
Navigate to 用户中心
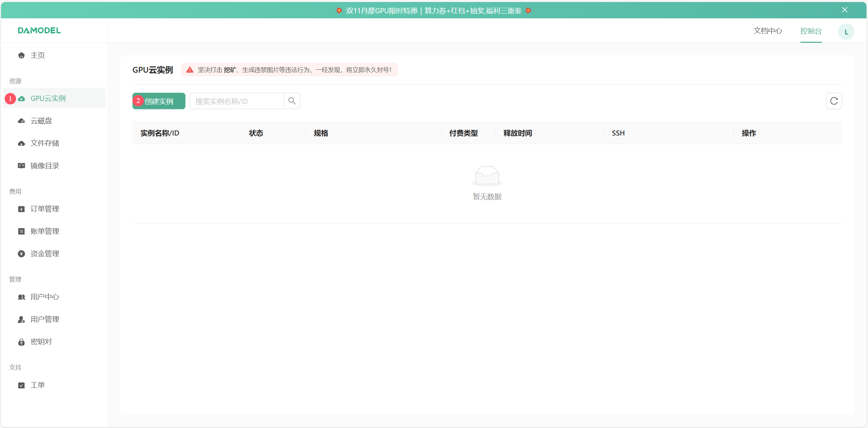tap(54, 297)
